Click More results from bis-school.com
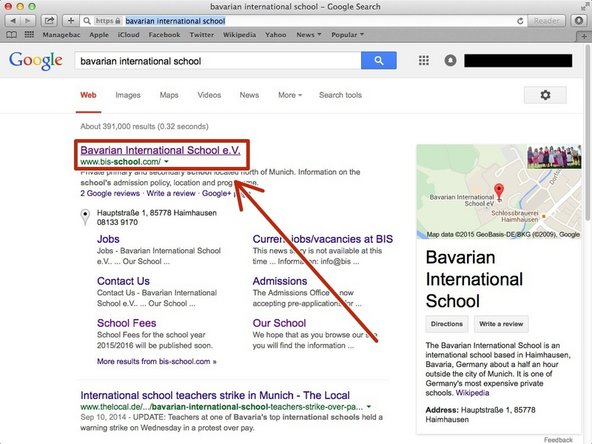The image size is (592, 444). tap(157, 361)
